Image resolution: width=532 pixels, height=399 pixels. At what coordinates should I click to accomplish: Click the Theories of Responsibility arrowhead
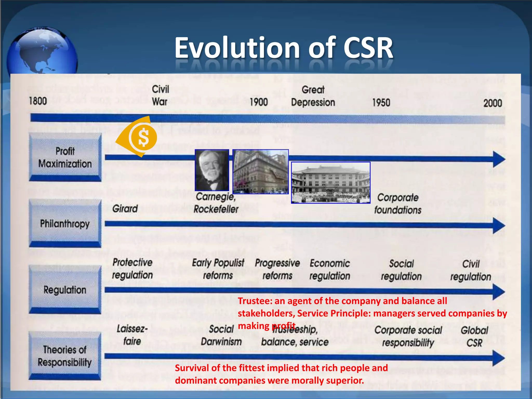pyautogui.click(x=499, y=358)
